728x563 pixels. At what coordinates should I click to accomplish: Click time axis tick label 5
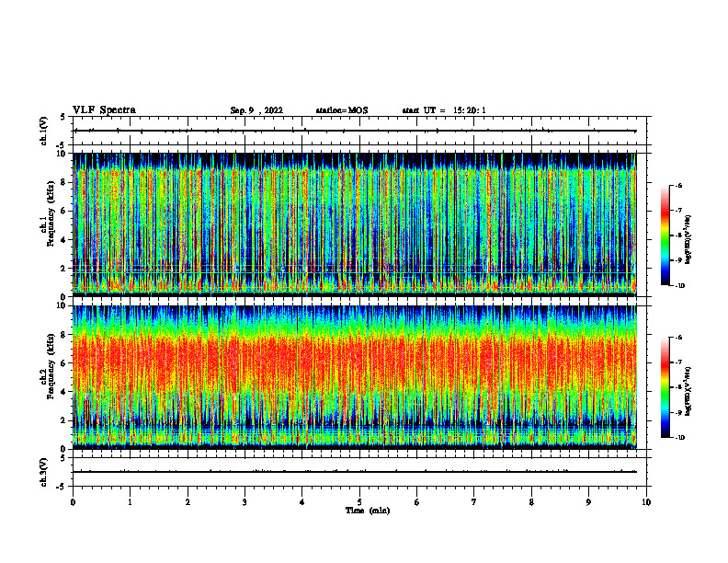pos(359,502)
